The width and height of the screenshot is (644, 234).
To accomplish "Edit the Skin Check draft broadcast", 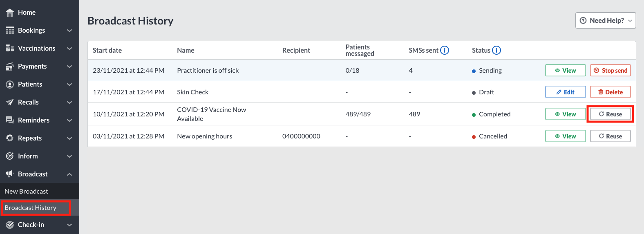I will tap(565, 92).
